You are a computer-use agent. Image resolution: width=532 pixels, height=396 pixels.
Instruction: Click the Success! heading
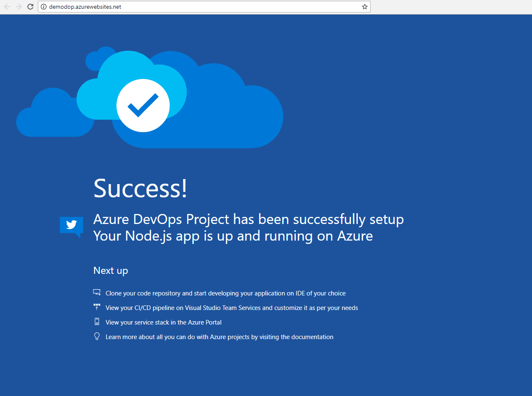click(141, 188)
